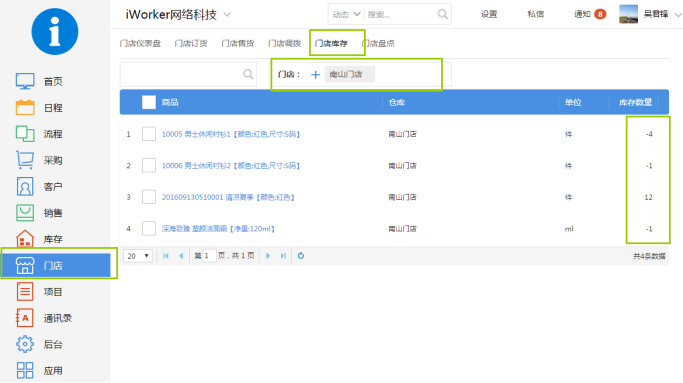Open the 库存 warehouse house icon
The image size is (683, 383).
25,238
